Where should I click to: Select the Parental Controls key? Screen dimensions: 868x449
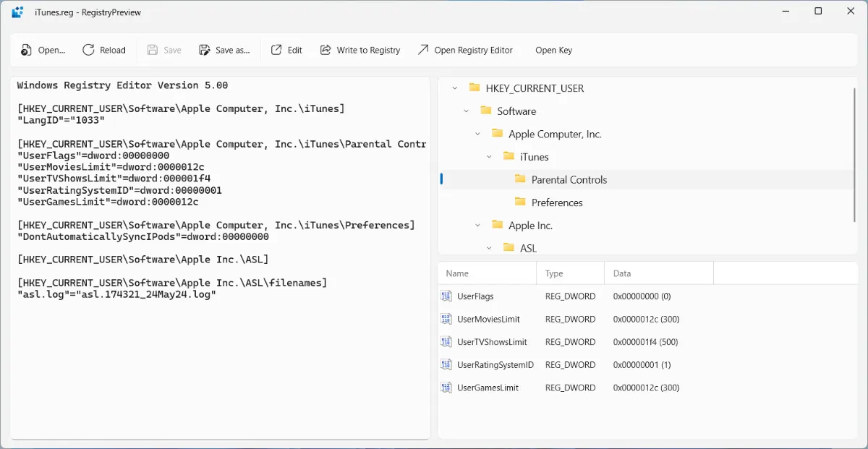(x=569, y=180)
